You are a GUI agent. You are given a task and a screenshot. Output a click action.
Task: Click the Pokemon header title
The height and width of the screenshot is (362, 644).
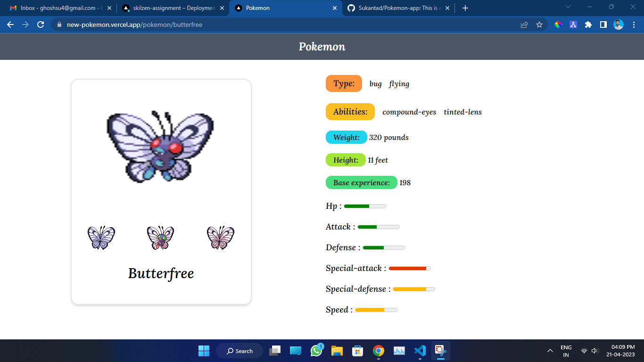pyautogui.click(x=322, y=47)
